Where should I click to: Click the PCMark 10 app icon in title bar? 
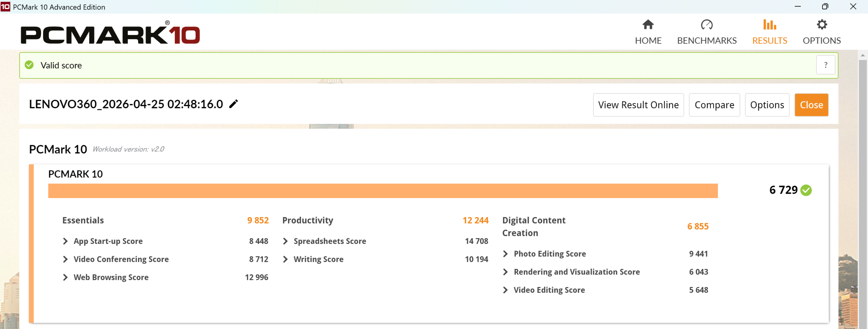[5, 7]
